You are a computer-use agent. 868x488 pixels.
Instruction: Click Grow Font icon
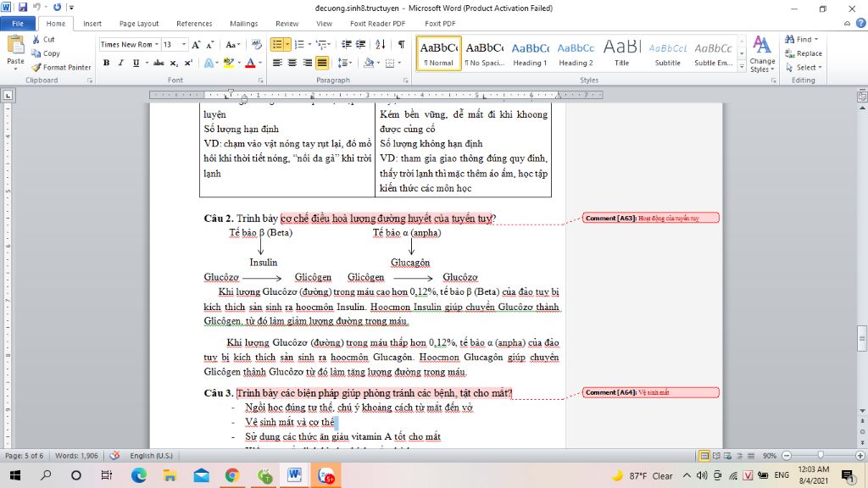pos(196,44)
